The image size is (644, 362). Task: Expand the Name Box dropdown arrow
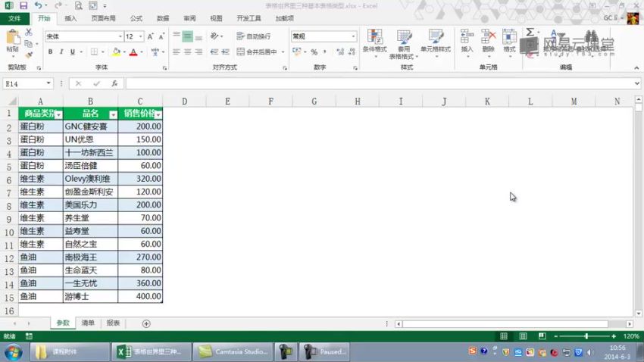[48, 83]
